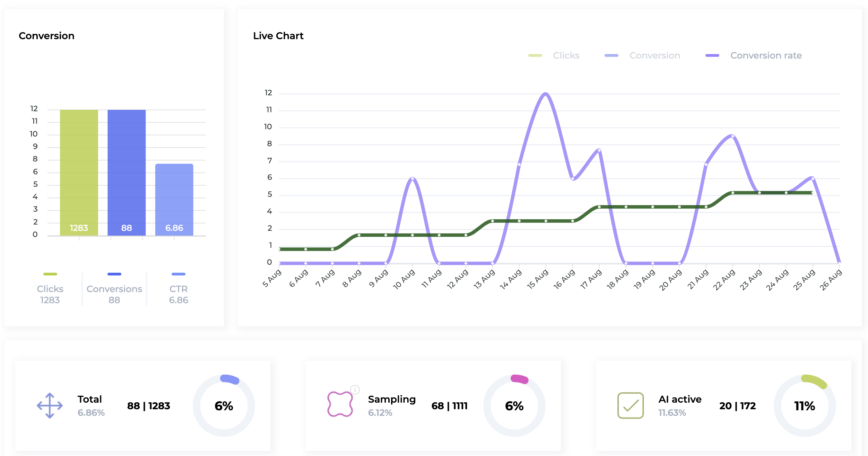Click the pink Sampling shape icon

tap(340, 404)
